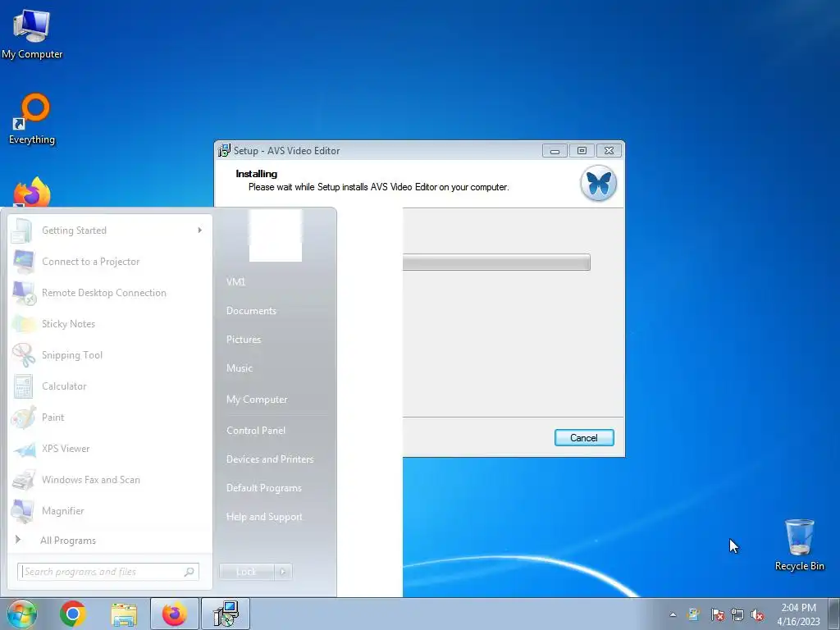Expand All Programs

pos(110,540)
